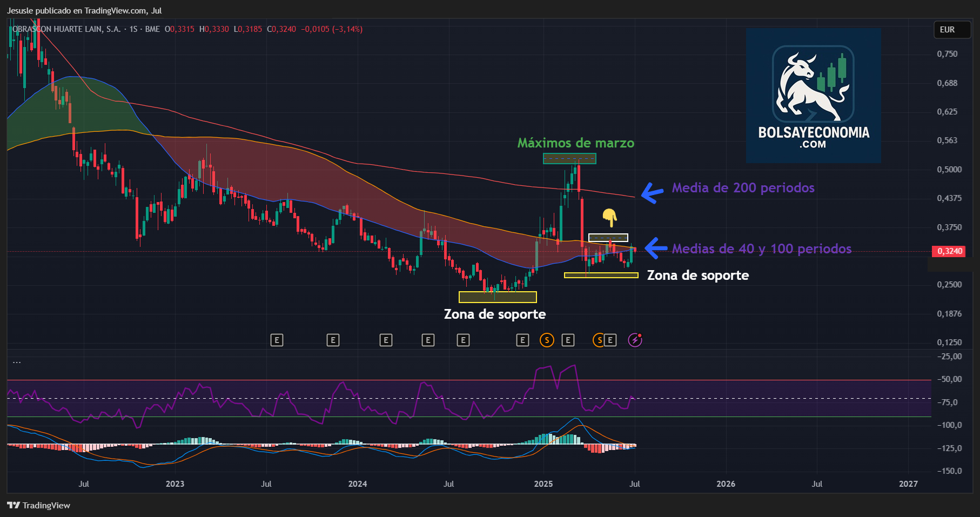Select the 'Media de 200 periodos' annotation
980x517 pixels.
[743, 187]
